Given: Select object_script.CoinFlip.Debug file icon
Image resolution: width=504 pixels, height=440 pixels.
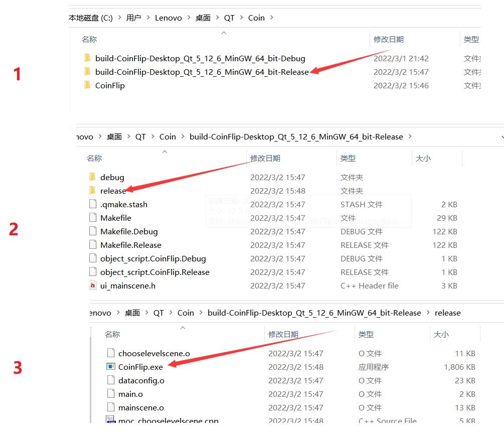Looking at the screenshot, I should [93, 258].
